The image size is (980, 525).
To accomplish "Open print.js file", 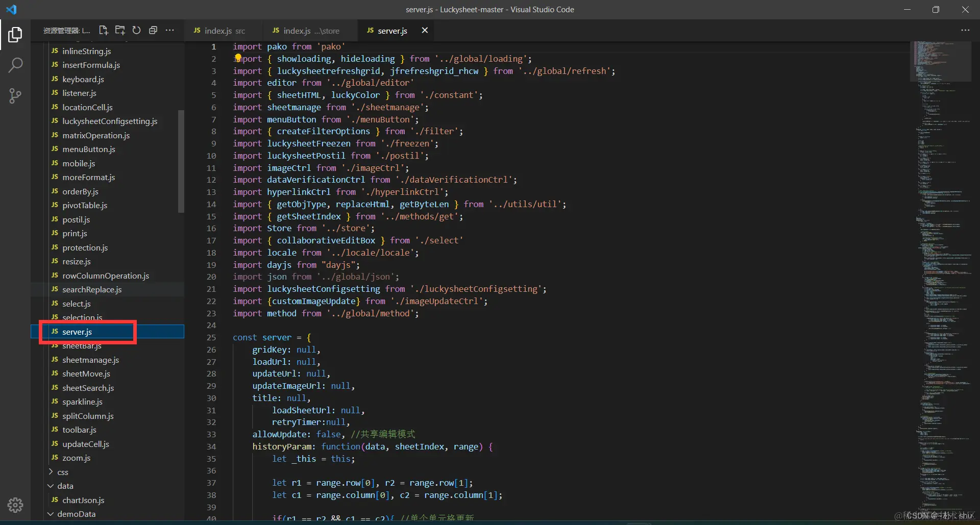I will coord(75,233).
